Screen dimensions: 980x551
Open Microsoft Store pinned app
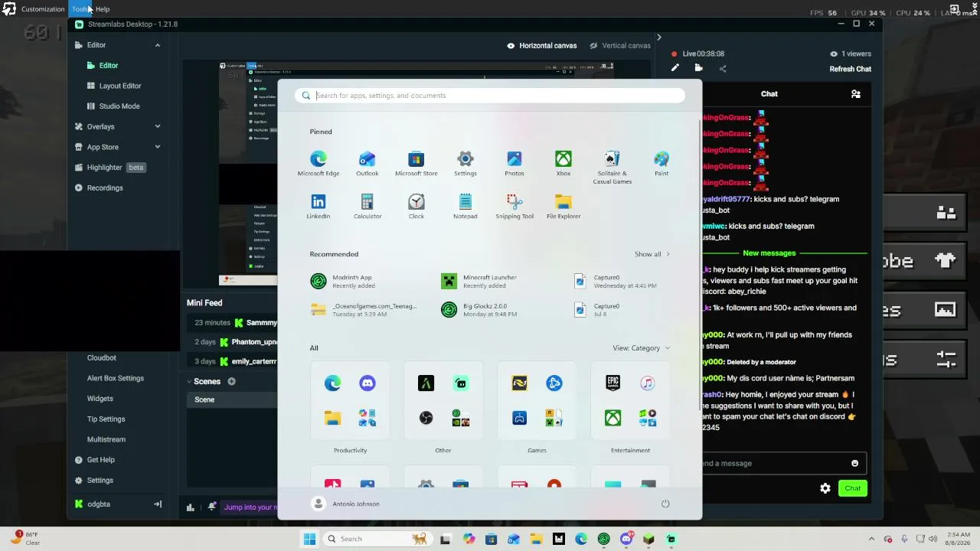click(x=416, y=164)
